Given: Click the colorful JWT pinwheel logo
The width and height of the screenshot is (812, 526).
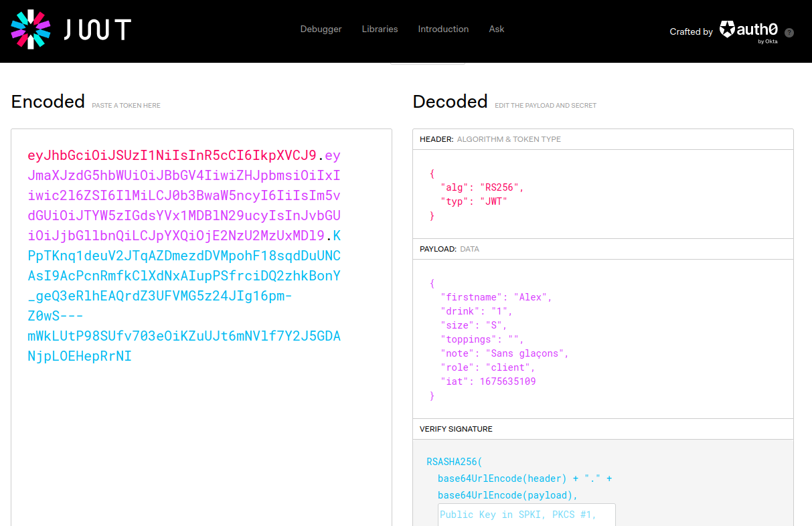Looking at the screenshot, I should [31, 29].
